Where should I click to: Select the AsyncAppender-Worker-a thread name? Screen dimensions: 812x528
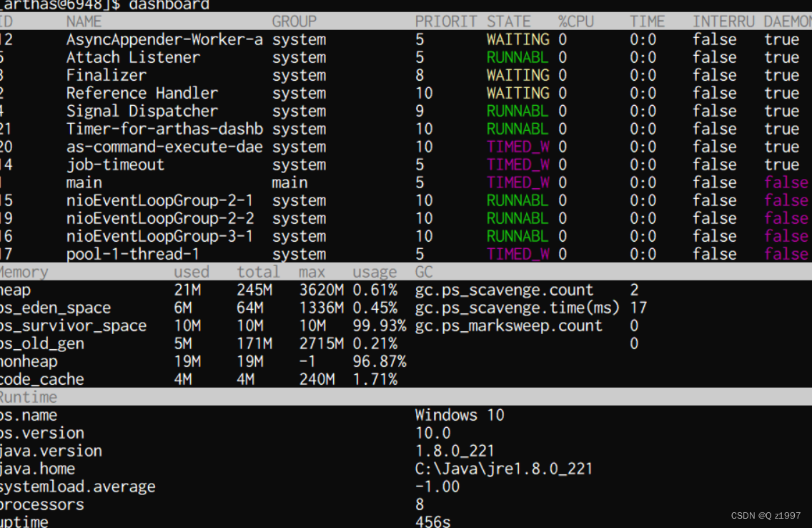pos(164,40)
